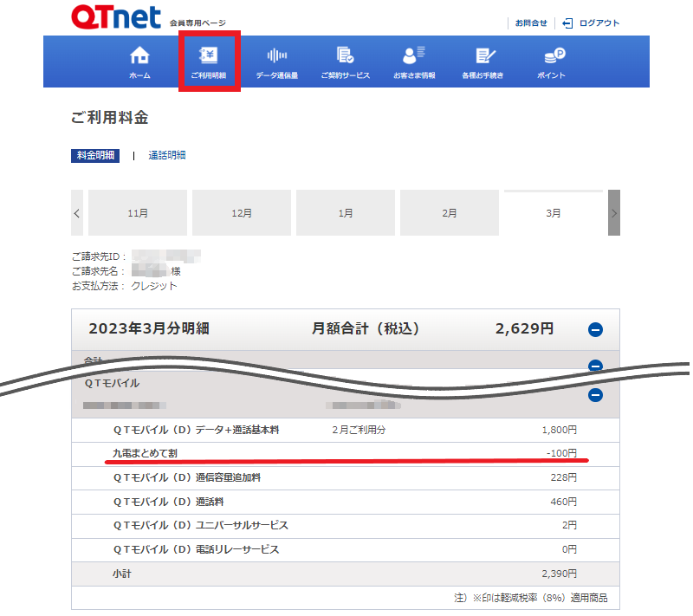Viewport: 693px width, 616px height.
Task: Open the 通話明細 link
Action: tap(167, 156)
